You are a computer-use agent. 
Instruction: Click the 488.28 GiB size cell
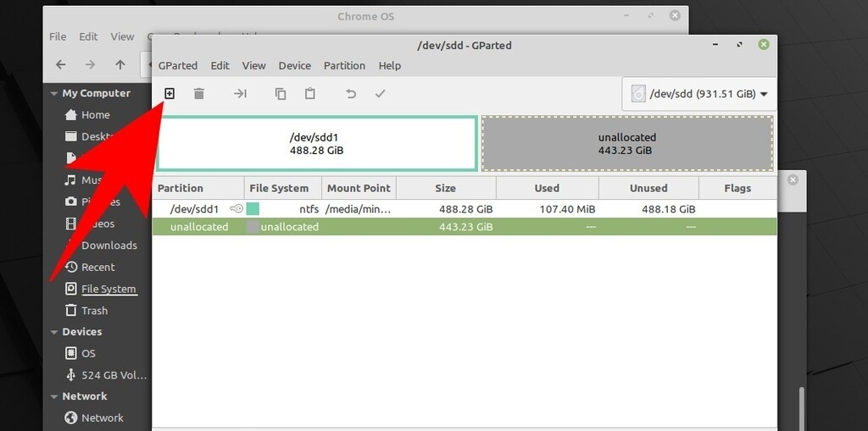(465, 209)
